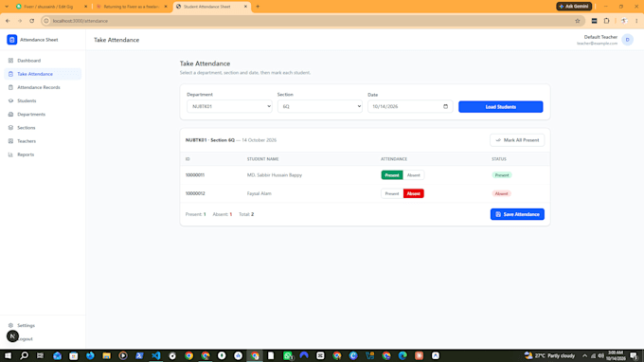Screen dimensions: 644x362
Task: Open weather widget showing 27°C
Action: point(549,355)
